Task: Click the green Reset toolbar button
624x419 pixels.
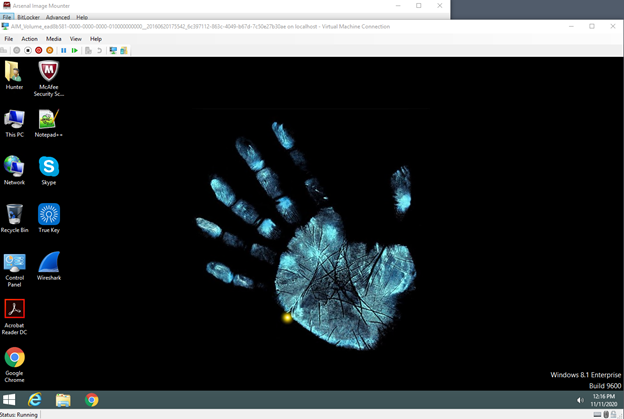Action: (x=74, y=51)
